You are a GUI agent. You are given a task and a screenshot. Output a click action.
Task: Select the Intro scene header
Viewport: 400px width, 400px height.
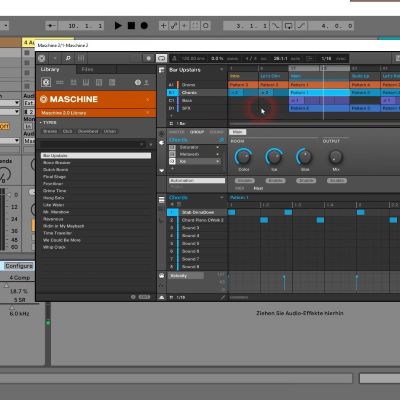click(243, 76)
